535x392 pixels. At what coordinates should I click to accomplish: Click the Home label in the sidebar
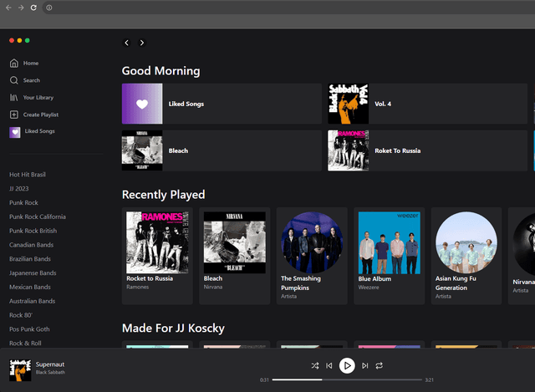coord(31,64)
